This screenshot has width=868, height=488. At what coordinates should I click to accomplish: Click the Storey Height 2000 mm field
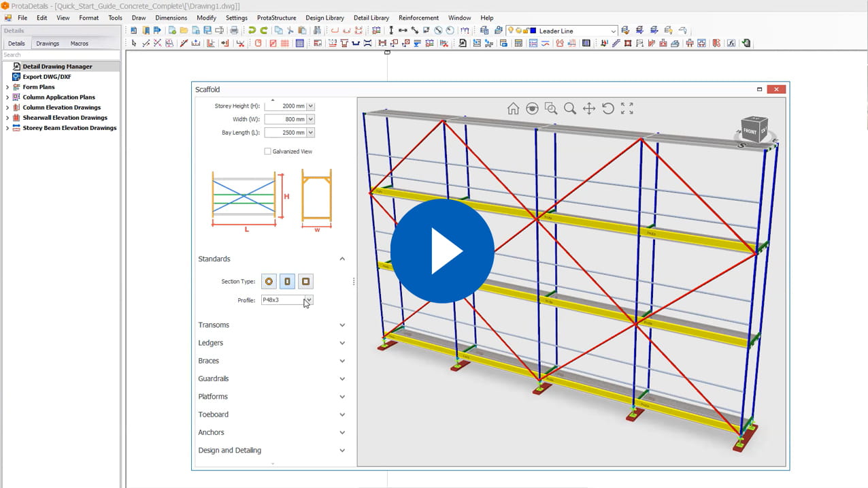coord(285,106)
